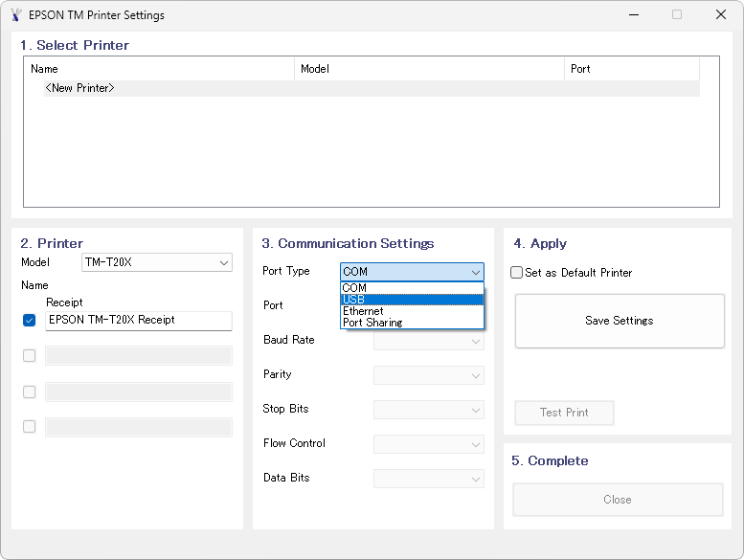This screenshot has width=744, height=560.
Task: Click the Close button under Complete
Action: pos(618,500)
